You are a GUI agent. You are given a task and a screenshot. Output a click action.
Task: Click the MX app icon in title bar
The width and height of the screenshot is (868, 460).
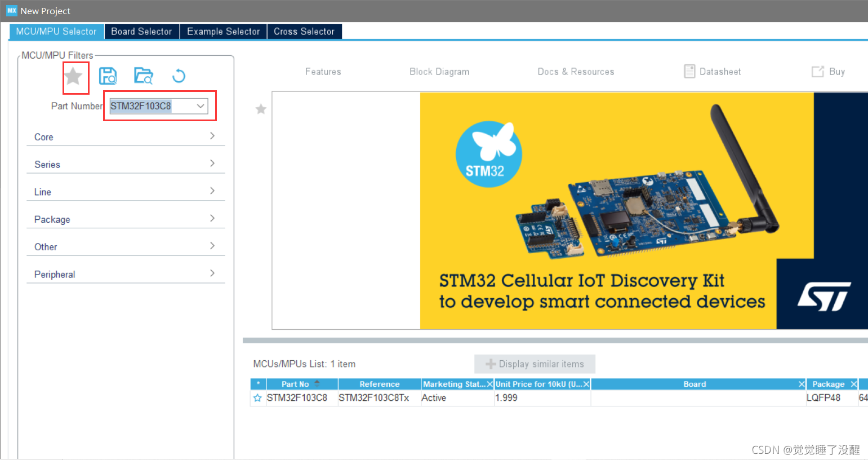(x=11, y=11)
